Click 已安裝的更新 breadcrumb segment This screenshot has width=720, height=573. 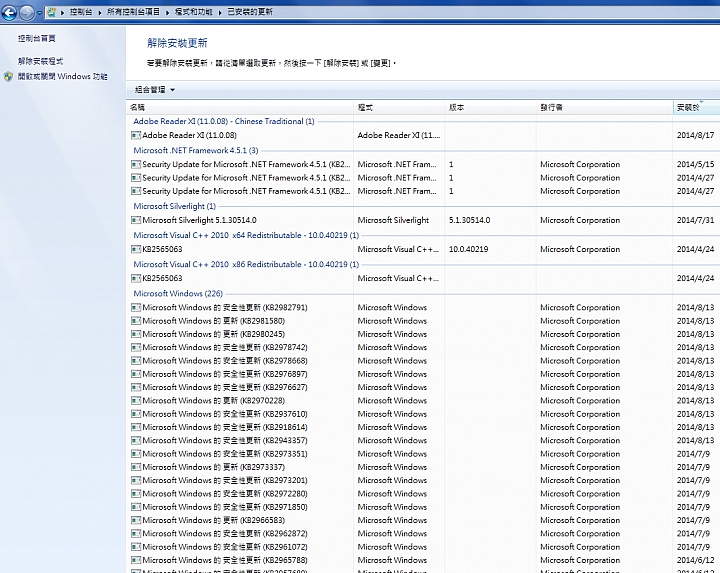(x=250, y=12)
